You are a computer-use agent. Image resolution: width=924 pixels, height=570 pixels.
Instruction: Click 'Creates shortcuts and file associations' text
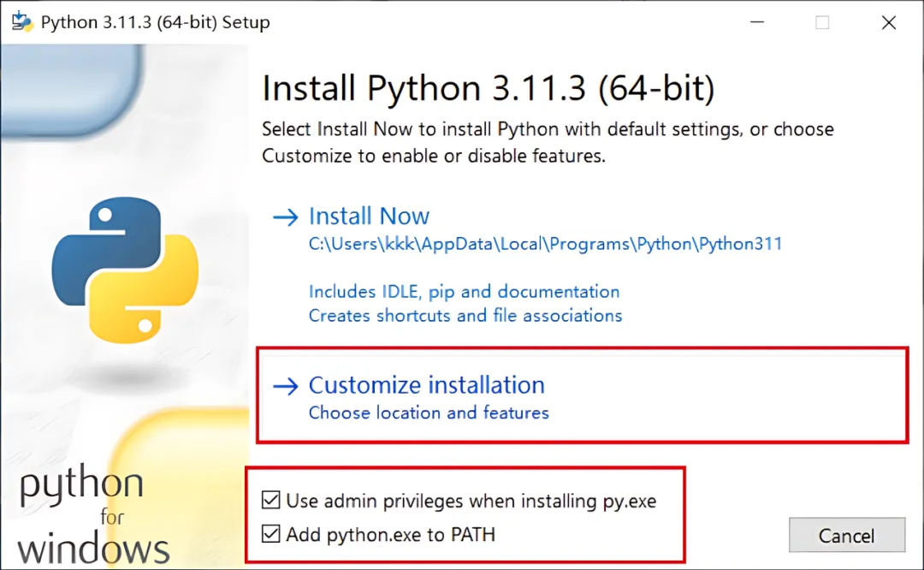[x=465, y=315]
